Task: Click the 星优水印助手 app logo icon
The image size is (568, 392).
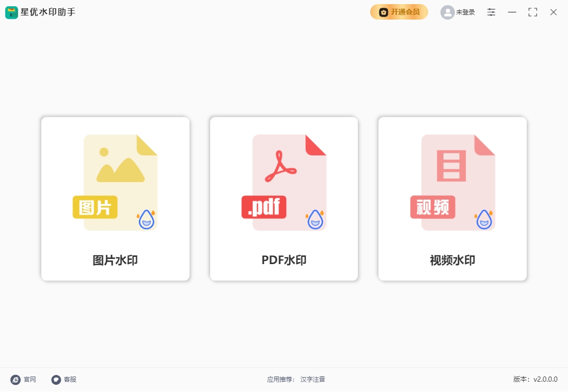Action: pos(11,12)
